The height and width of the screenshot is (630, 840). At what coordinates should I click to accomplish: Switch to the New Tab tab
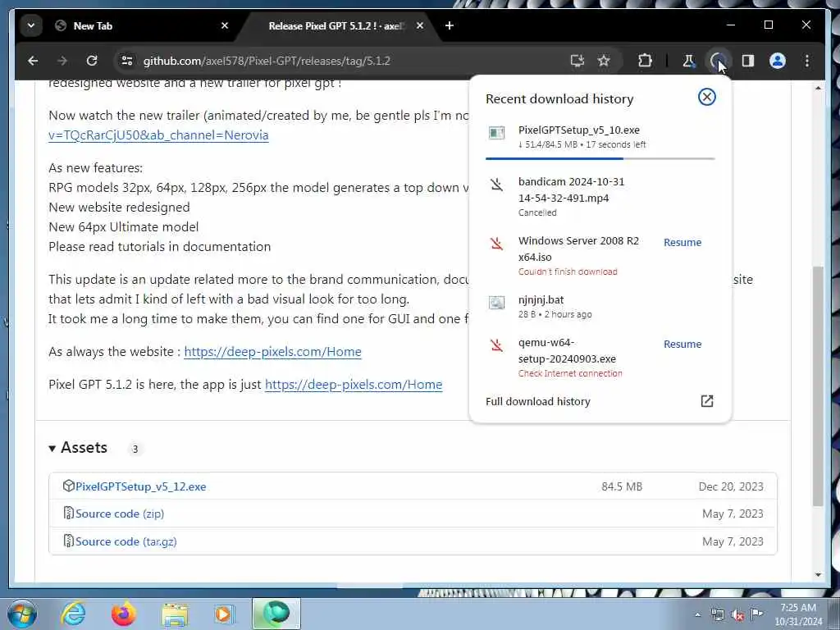click(139, 25)
